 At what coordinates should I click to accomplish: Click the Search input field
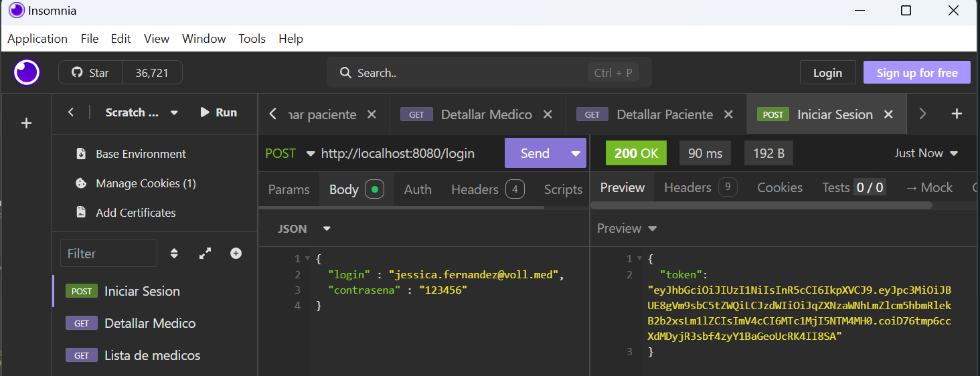489,72
